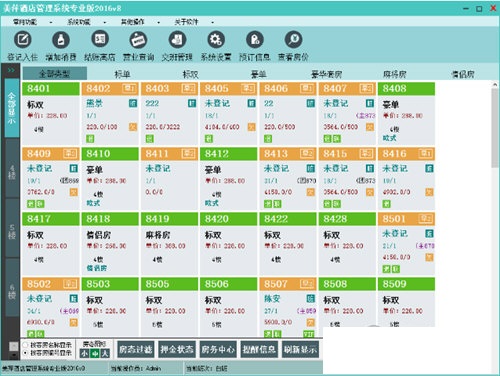Switch to the 豪单 room type tab

pyautogui.click(x=259, y=74)
